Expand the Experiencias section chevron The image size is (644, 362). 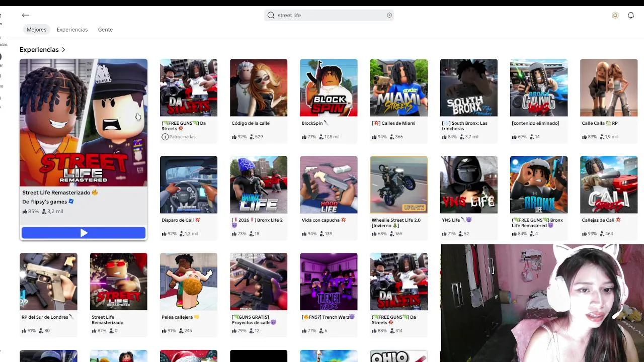coord(63,50)
